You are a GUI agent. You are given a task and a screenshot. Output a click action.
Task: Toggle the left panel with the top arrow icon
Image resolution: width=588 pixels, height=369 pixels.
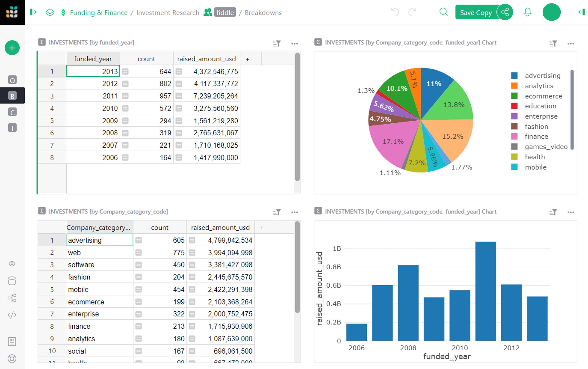coord(33,12)
